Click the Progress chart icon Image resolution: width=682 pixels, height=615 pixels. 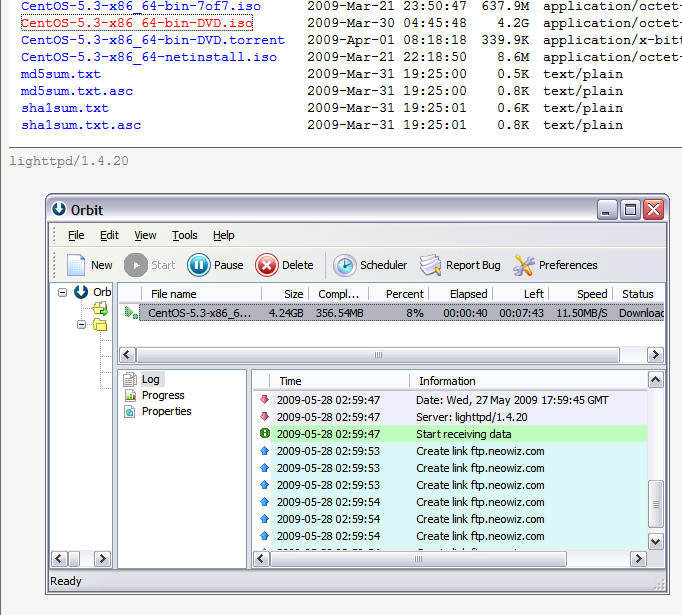(130, 395)
